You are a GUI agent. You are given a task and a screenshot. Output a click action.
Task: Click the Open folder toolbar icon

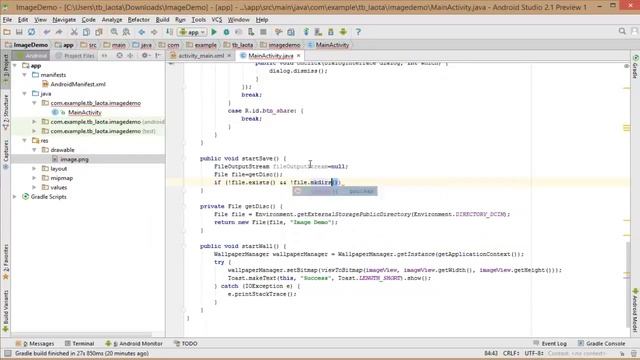coord(7,32)
